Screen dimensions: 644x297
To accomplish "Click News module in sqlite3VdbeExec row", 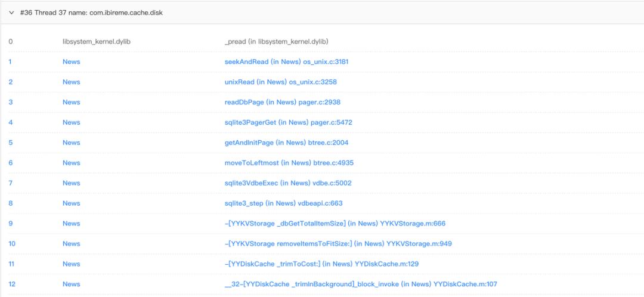I will point(72,183).
